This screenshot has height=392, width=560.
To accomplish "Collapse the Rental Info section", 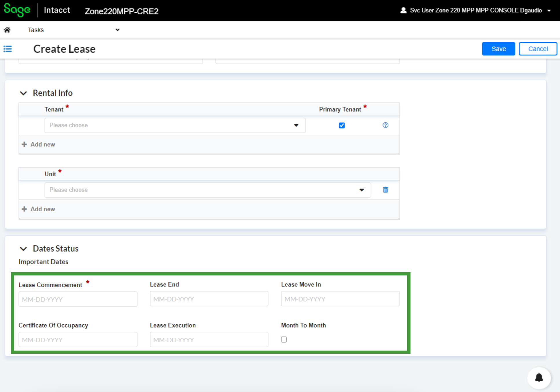I will click(23, 93).
